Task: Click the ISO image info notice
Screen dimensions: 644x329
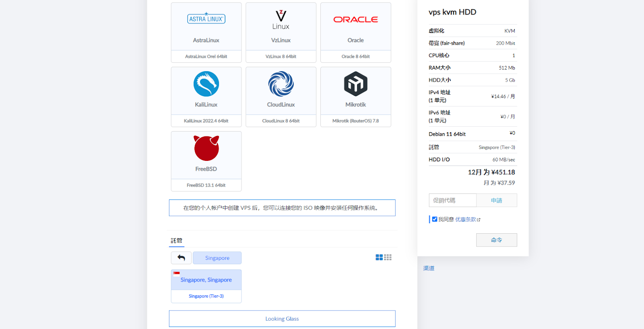Action: click(282, 208)
